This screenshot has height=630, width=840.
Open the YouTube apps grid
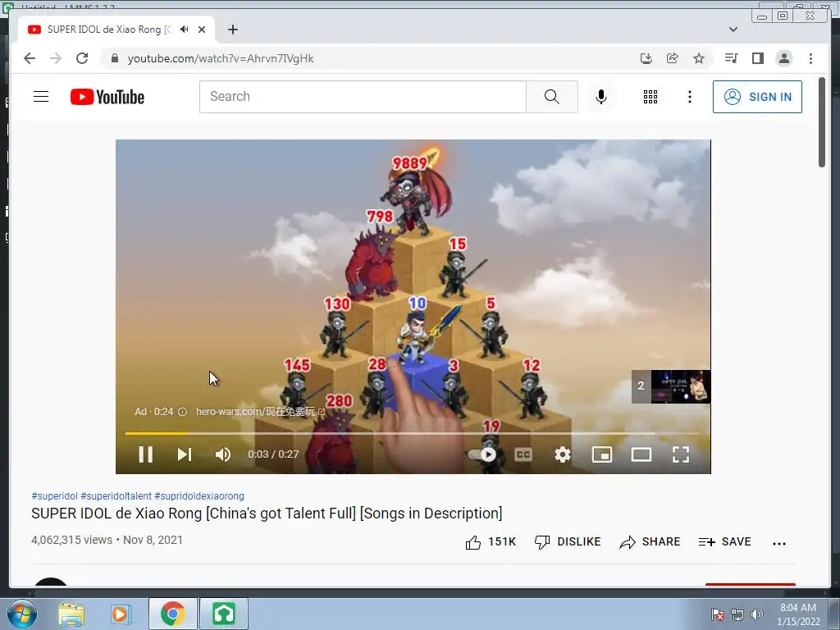tap(651, 97)
